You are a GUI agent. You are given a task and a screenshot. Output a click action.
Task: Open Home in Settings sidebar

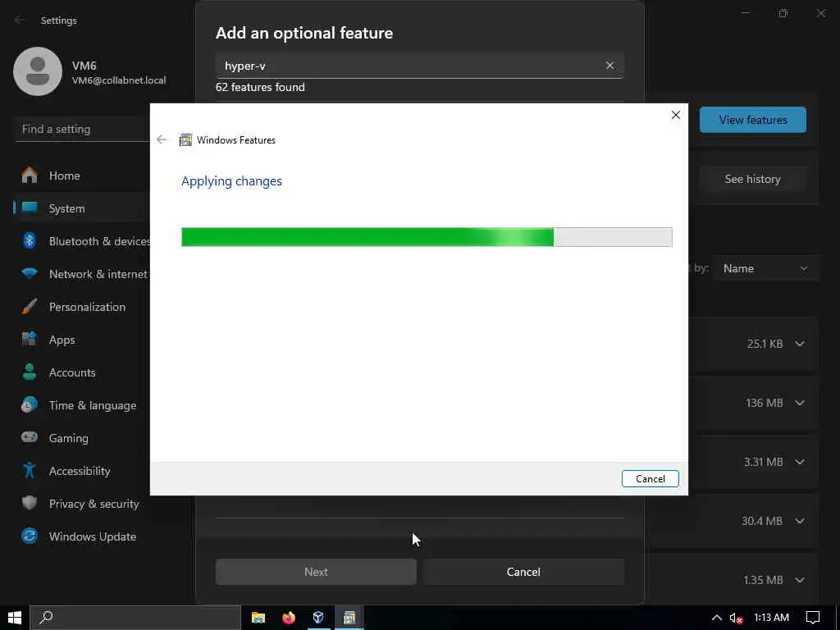64,176
